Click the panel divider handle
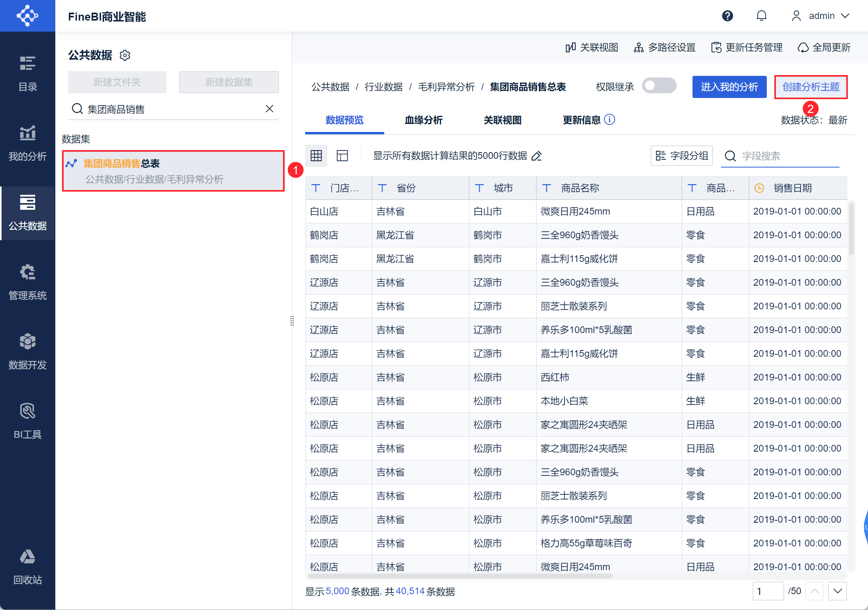Image resolution: width=868 pixels, height=610 pixels. [x=292, y=321]
